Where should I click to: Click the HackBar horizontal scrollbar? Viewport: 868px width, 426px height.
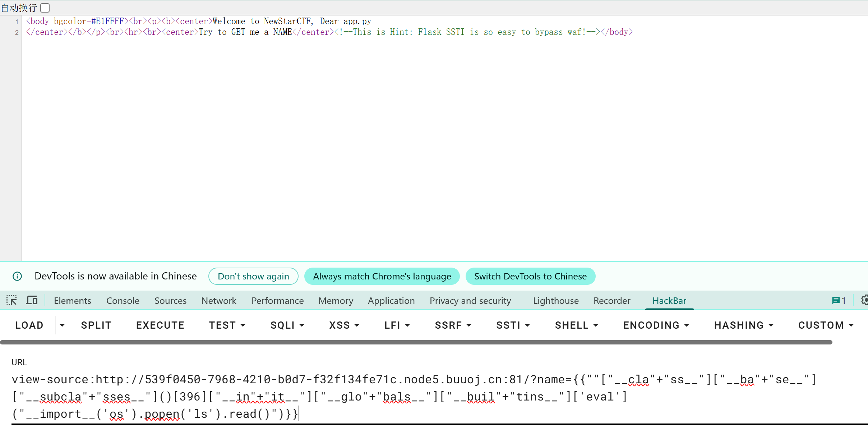[x=416, y=342]
